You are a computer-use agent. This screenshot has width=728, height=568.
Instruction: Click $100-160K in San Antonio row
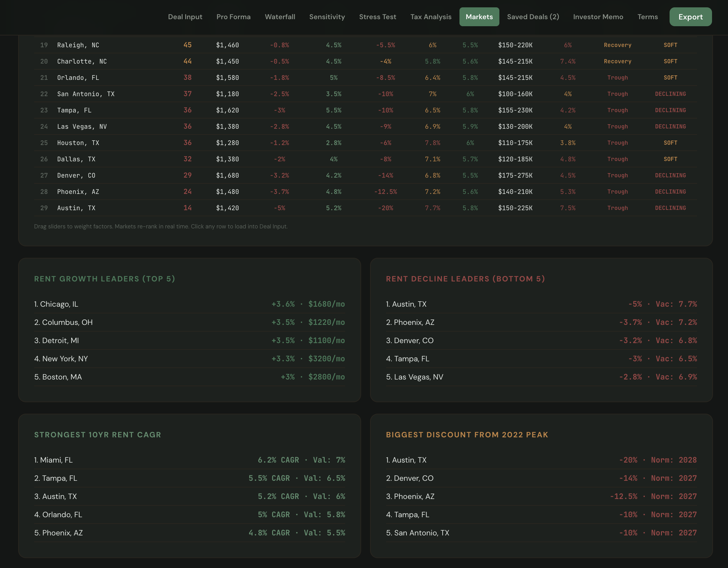(515, 94)
